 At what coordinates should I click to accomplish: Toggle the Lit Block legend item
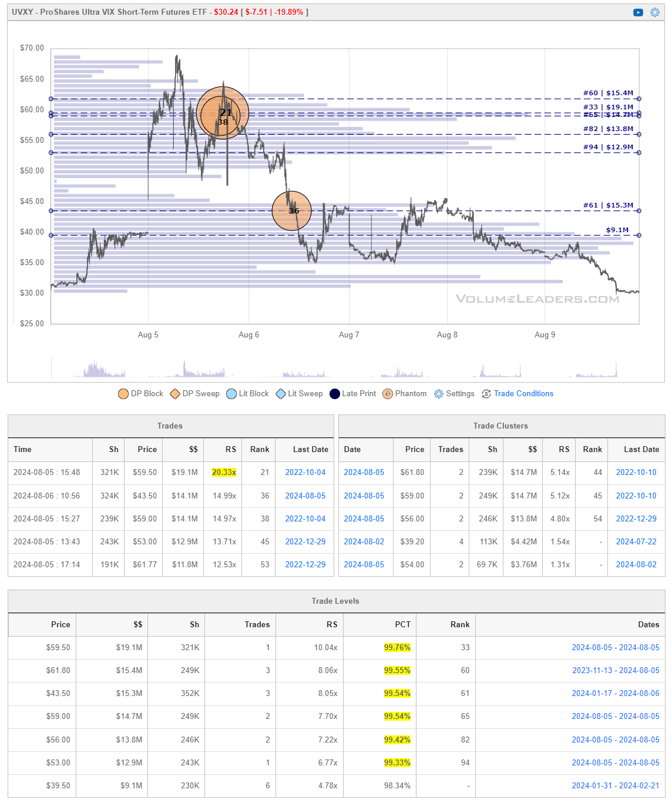click(231, 394)
